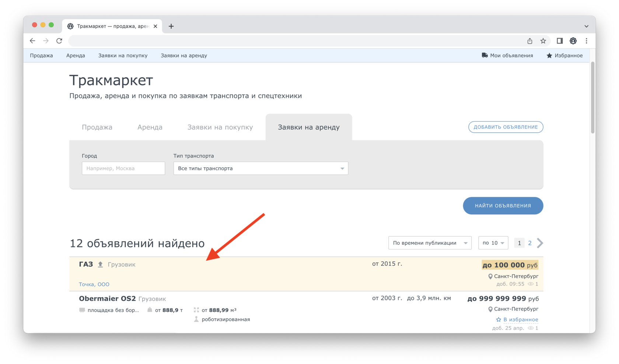Switch to the Аренда search tab
The height and width of the screenshot is (364, 619).
(x=150, y=127)
